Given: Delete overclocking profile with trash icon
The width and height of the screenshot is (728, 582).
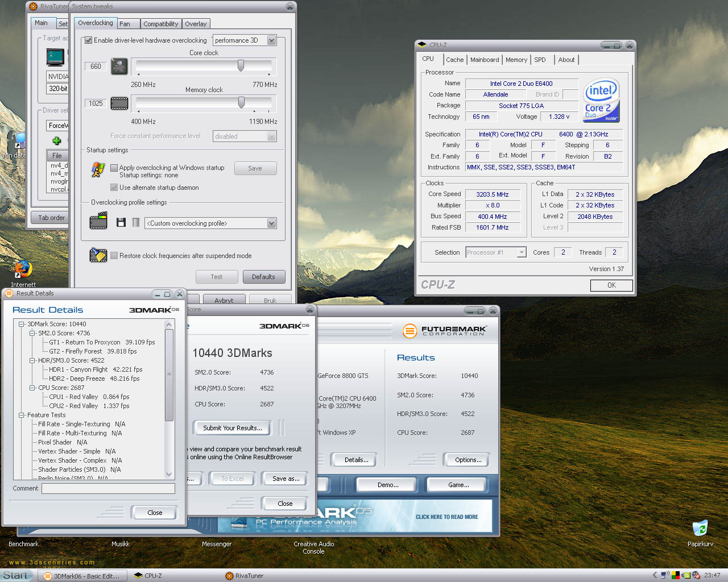Looking at the screenshot, I should pyautogui.click(x=136, y=222).
